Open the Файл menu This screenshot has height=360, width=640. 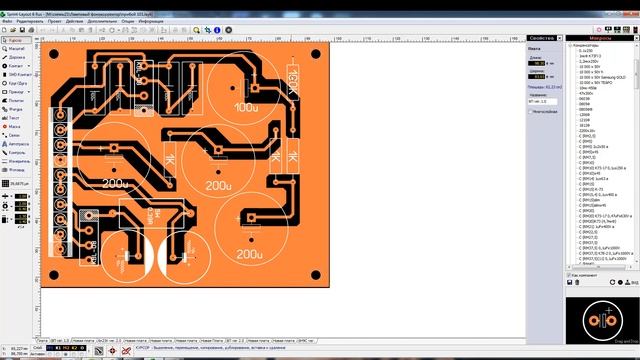pyautogui.click(x=7, y=21)
